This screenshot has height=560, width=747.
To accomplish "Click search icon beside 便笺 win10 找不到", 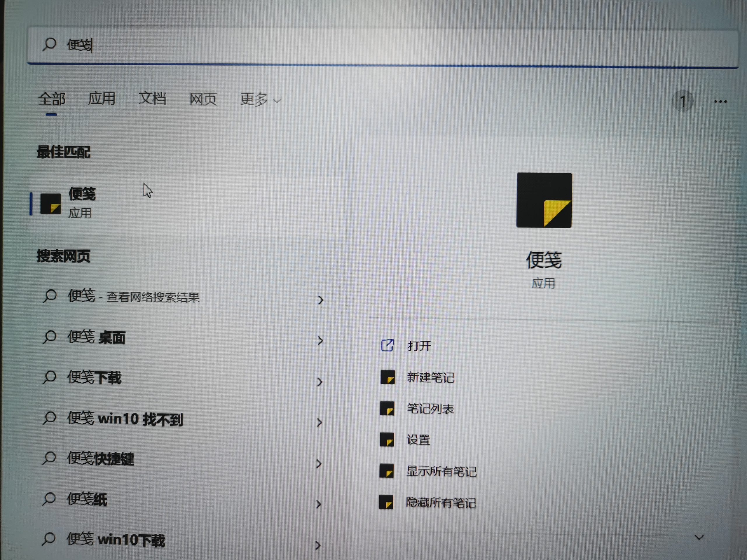I will (x=49, y=418).
